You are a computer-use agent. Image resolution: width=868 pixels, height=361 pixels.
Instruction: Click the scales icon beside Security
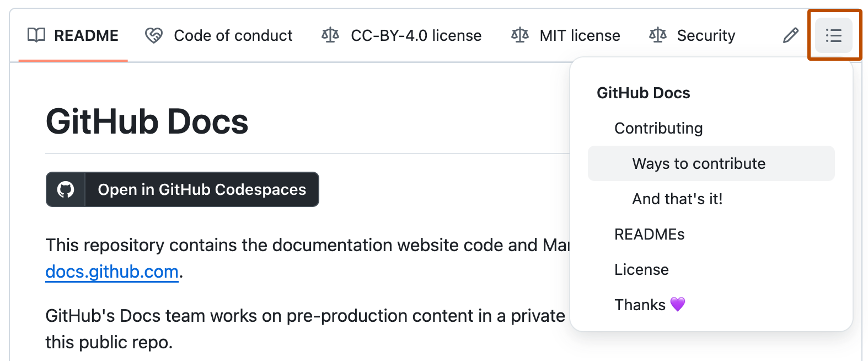point(657,35)
